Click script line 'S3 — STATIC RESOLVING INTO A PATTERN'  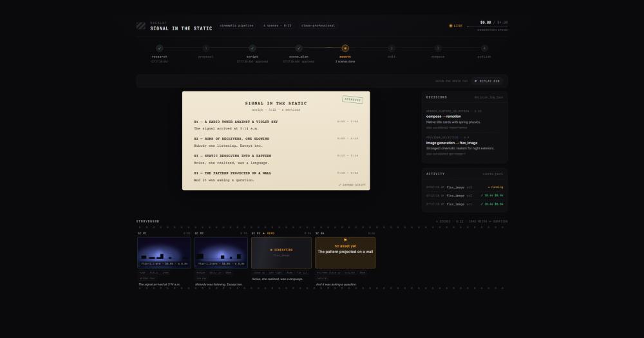[232, 156]
